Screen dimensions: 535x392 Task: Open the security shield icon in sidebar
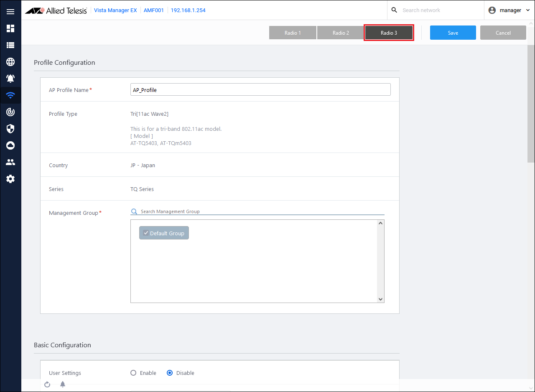pyautogui.click(x=10, y=129)
